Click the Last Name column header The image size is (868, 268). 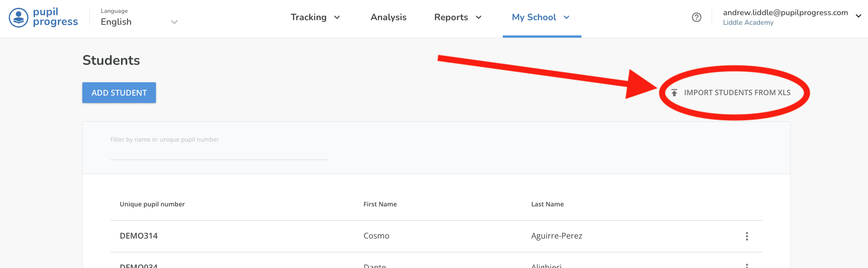pos(547,204)
